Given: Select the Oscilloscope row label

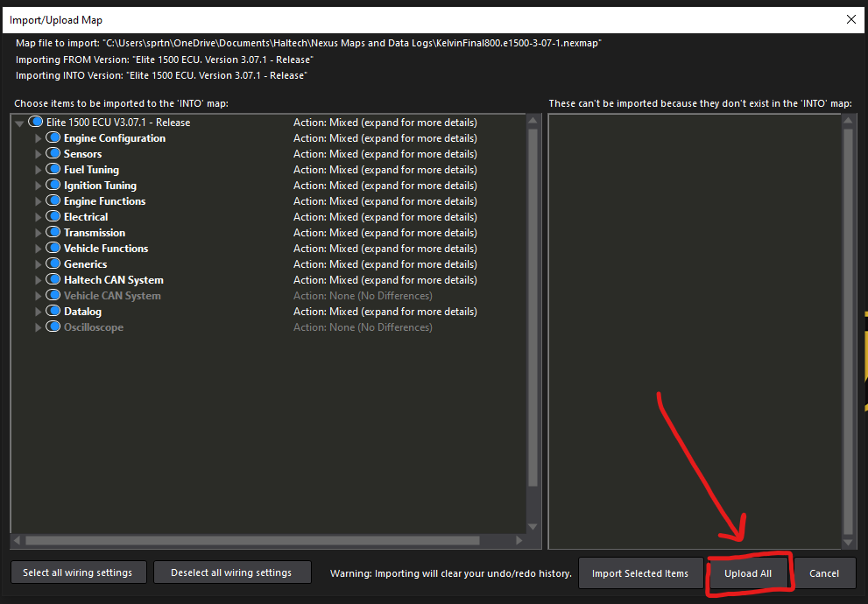Looking at the screenshot, I should pos(94,327).
